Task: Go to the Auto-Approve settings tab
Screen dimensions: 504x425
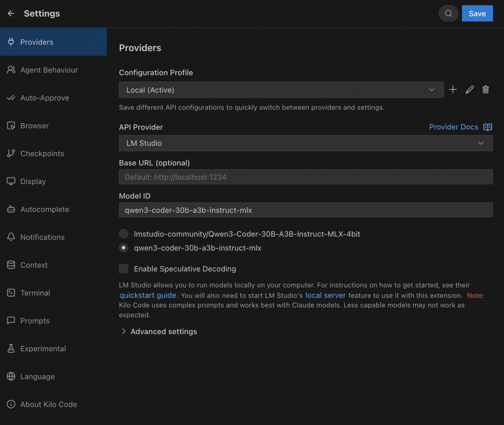Action: pos(45,98)
